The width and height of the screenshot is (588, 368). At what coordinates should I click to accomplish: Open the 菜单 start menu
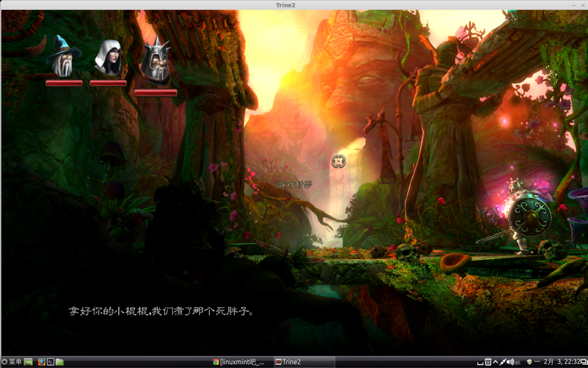pos(12,362)
